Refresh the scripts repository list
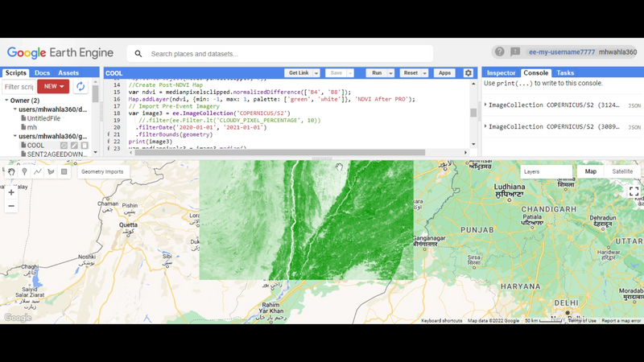644x362 pixels. click(x=80, y=86)
